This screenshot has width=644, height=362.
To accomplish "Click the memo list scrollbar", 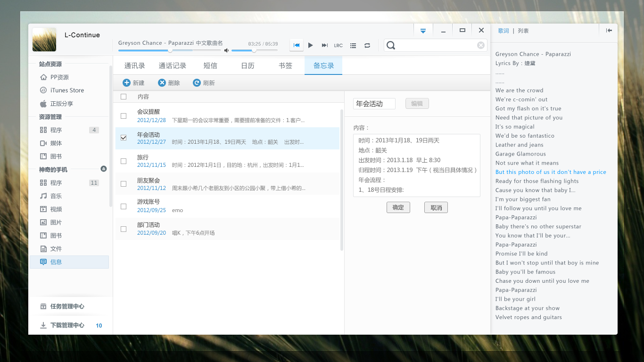I will [x=342, y=180].
